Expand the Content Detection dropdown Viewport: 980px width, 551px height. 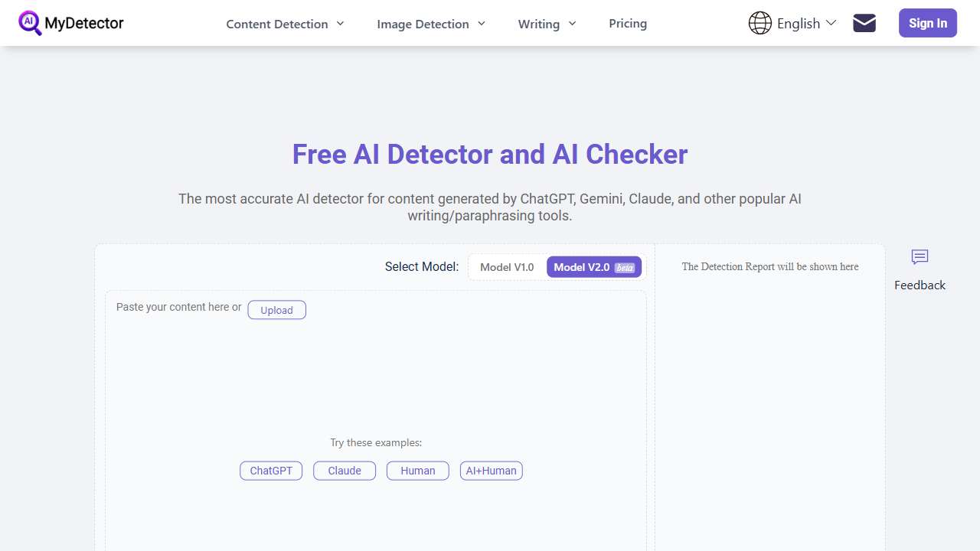coord(276,24)
